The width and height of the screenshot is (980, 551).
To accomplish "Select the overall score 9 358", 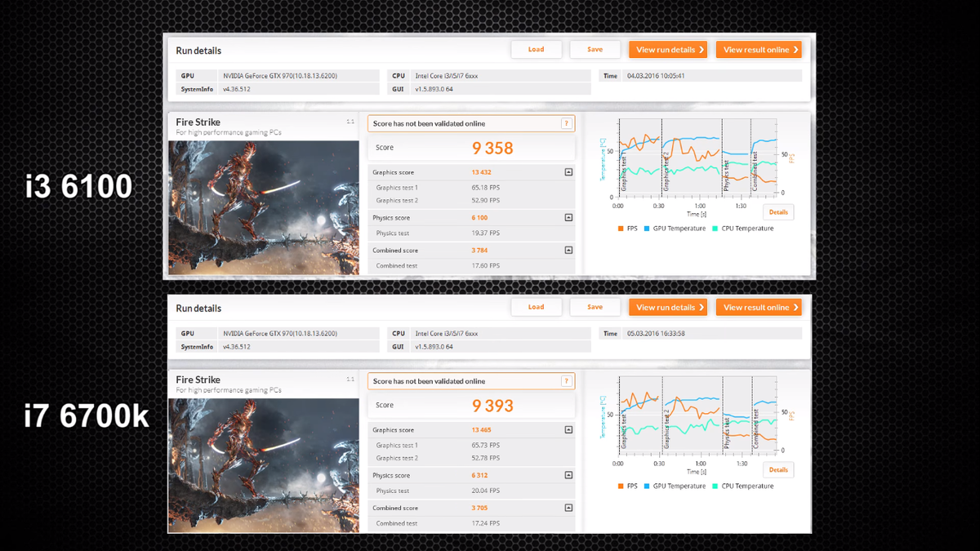I will pyautogui.click(x=492, y=148).
